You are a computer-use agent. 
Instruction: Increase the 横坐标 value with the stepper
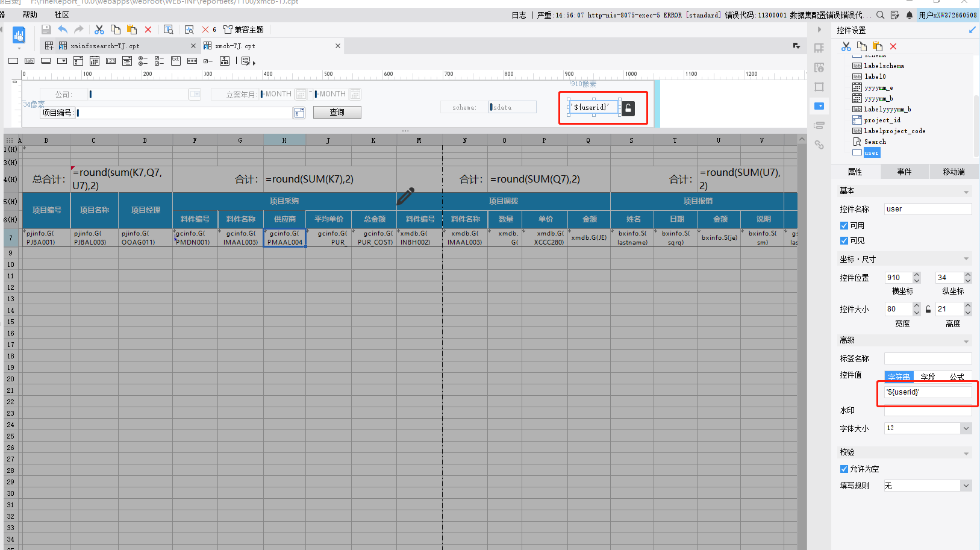coord(917,275)
